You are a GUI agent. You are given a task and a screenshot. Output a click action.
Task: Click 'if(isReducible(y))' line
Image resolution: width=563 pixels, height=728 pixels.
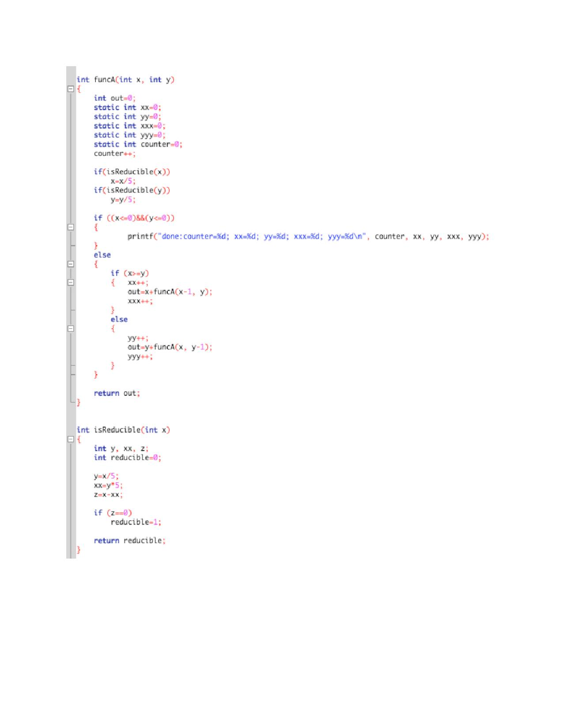(x=132, y=191)
